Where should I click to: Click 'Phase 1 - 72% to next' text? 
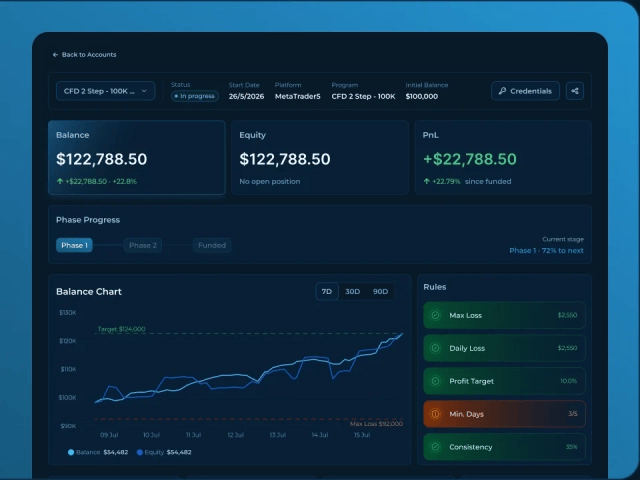coord(546,251)
